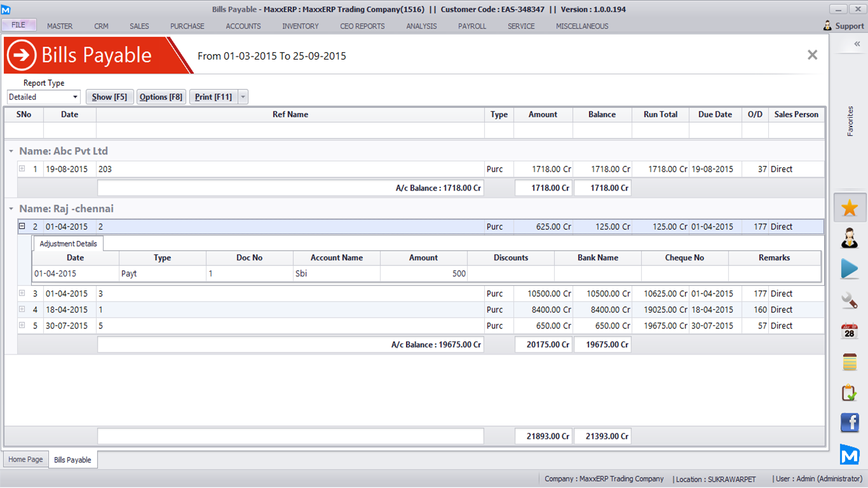This screenshot has width=868, height=488.
Task: Click the Facebook icon in sidebar
Action: point(850,423)
